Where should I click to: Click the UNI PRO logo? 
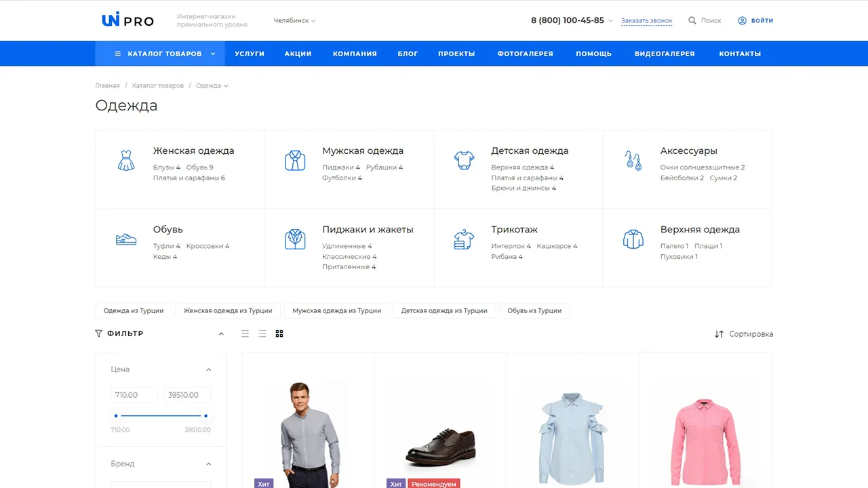127,20
